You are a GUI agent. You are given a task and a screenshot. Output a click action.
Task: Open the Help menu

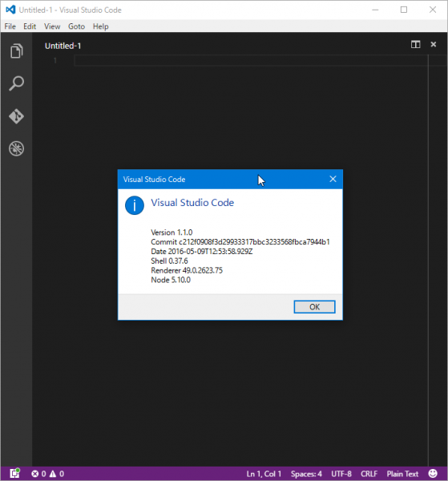coord(100,26)
